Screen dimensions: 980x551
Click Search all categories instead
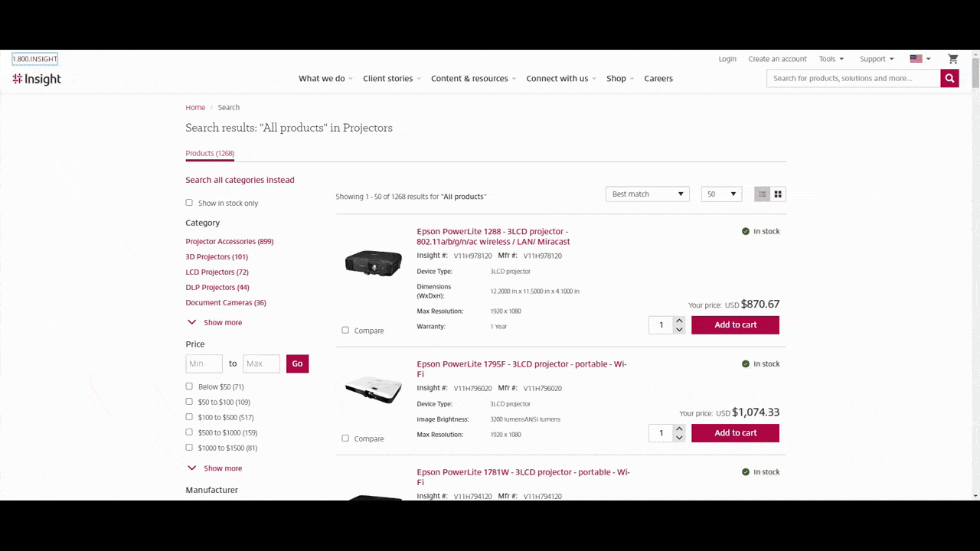[x=240, y=180]
